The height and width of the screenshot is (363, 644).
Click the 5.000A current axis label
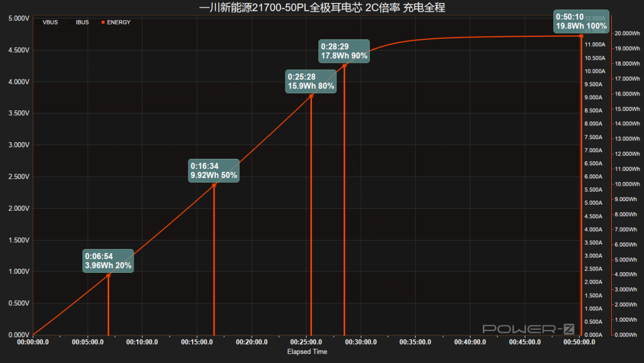593,202
